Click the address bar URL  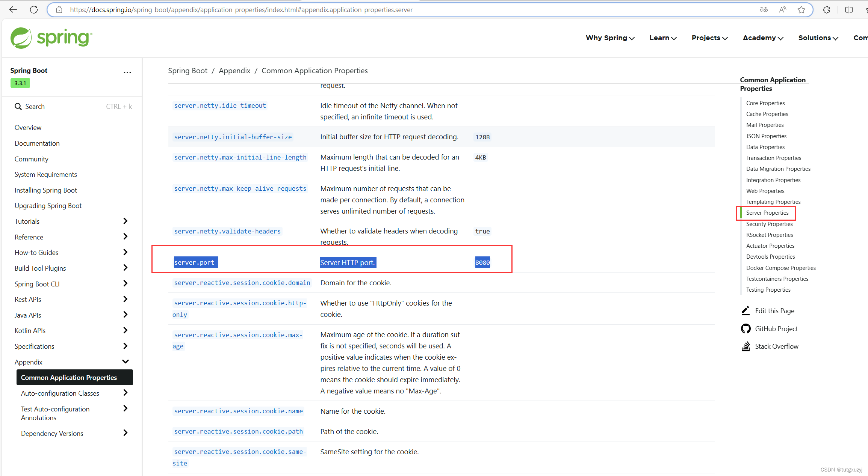[241, 10]
